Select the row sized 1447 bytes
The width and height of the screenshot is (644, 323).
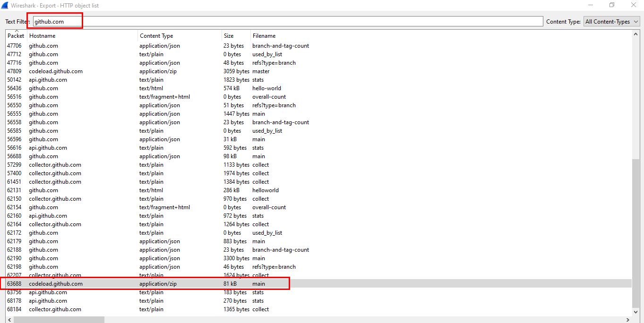click(x=319, y=114)
